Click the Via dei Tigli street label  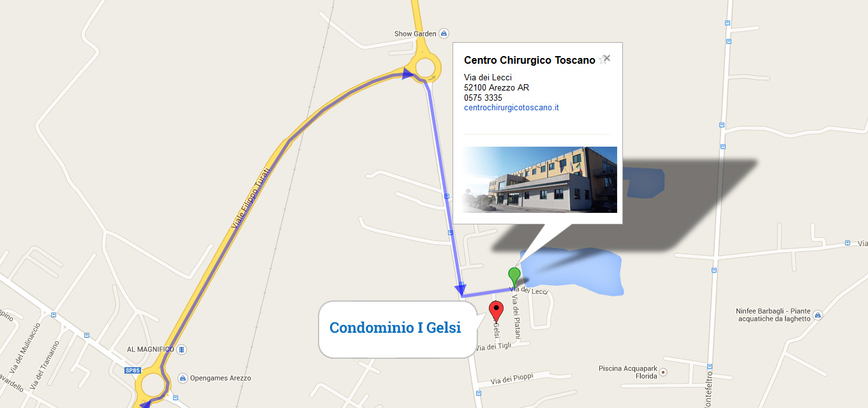[495, 347]
